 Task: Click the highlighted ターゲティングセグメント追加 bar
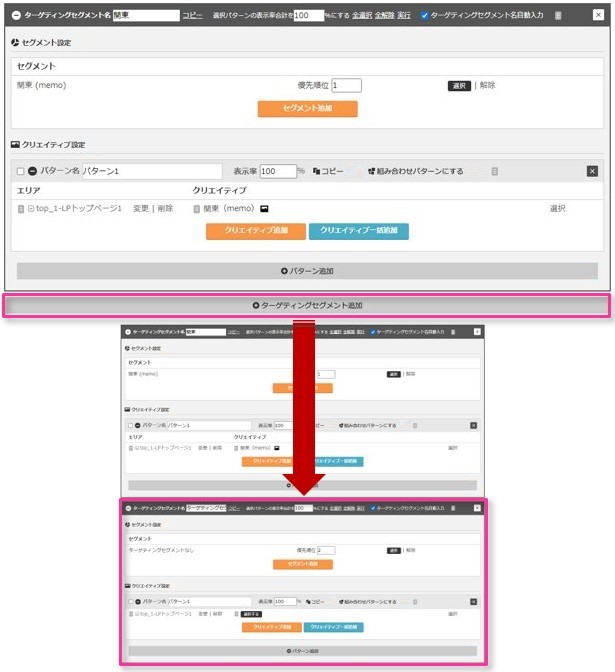click(x=307, y=305)
